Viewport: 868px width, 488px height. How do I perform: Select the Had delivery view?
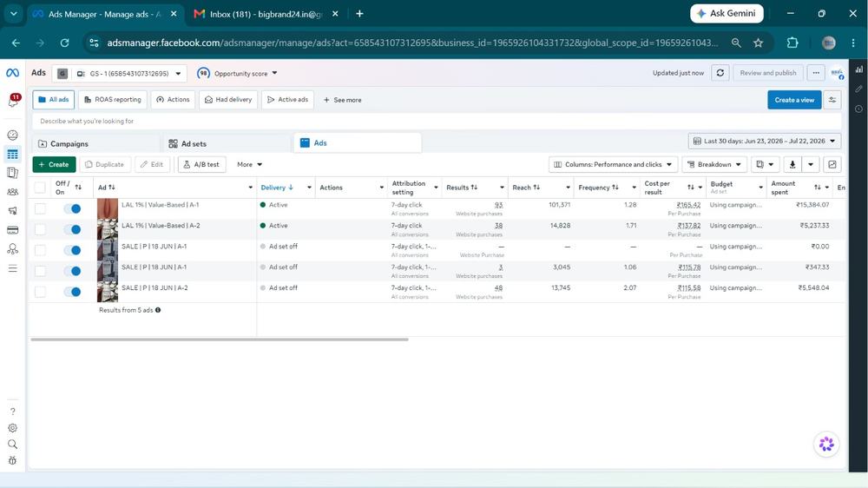pyautogui.click(x=228, y=100)
